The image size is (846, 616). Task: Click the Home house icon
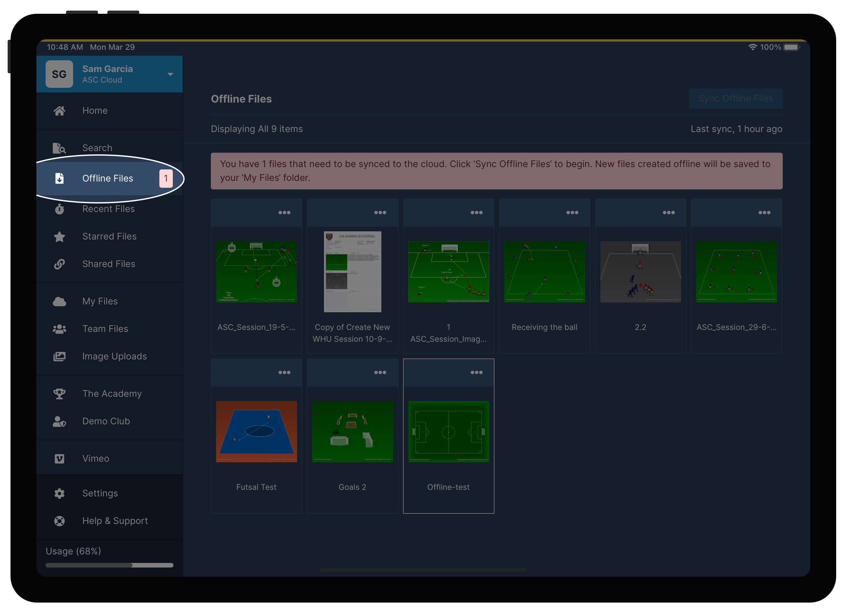coord(59,111)
